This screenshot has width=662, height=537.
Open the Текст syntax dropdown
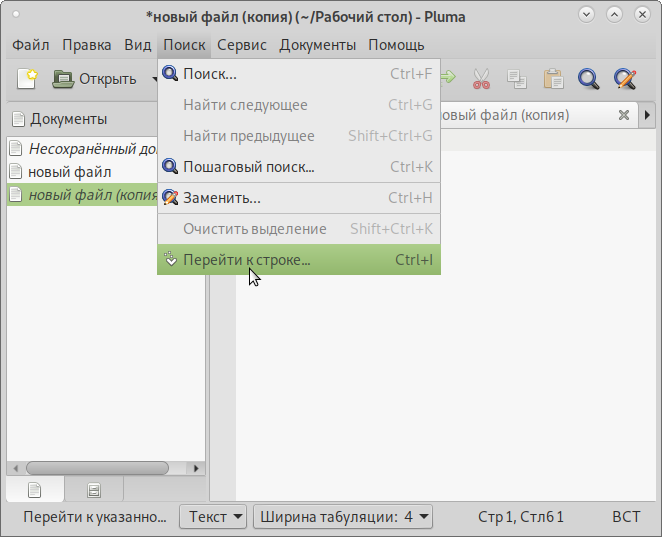click(212, 517)
